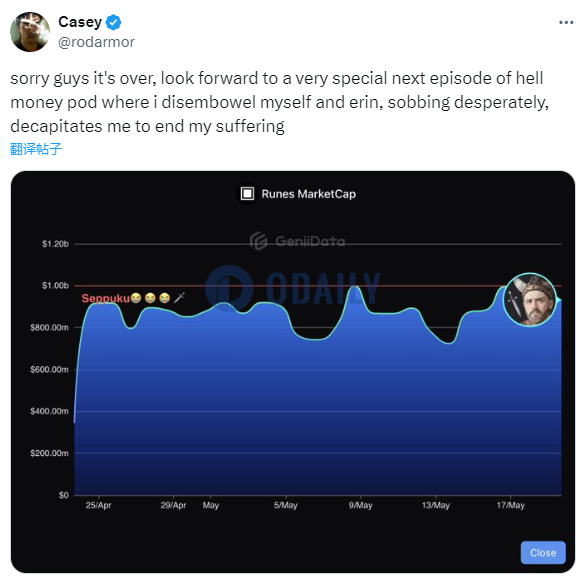
Task: Click the red Seppuku annotation text
Action: (105, 298)
